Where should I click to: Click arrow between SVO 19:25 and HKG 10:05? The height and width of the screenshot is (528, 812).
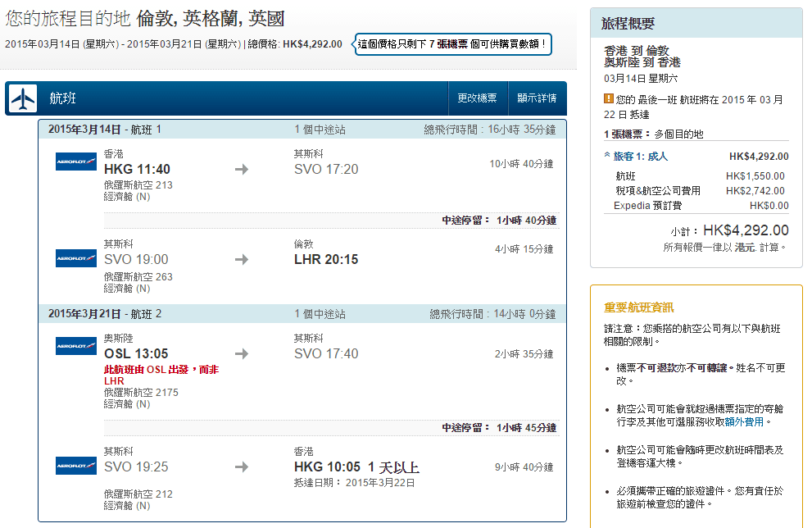241,467
